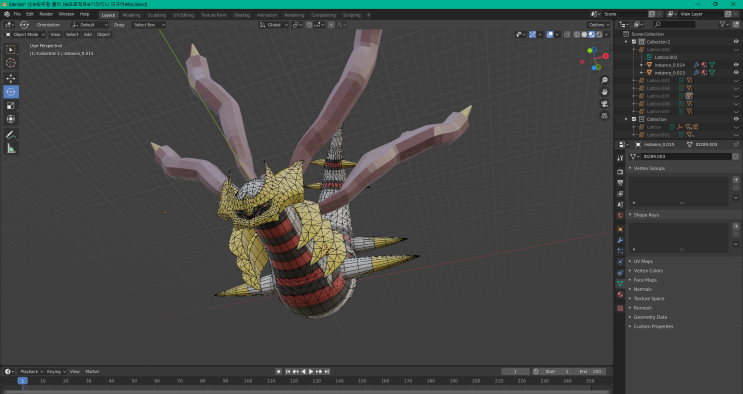Switch to the Sculpting workspace tab
The width and height of the screenshot is (743, 394).
[x=156, y=15]
